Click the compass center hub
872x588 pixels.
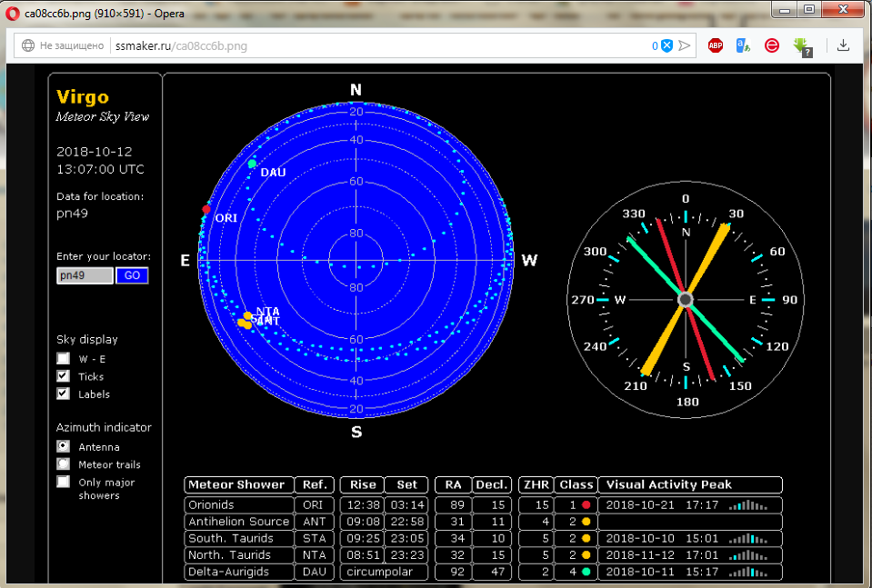686,300
